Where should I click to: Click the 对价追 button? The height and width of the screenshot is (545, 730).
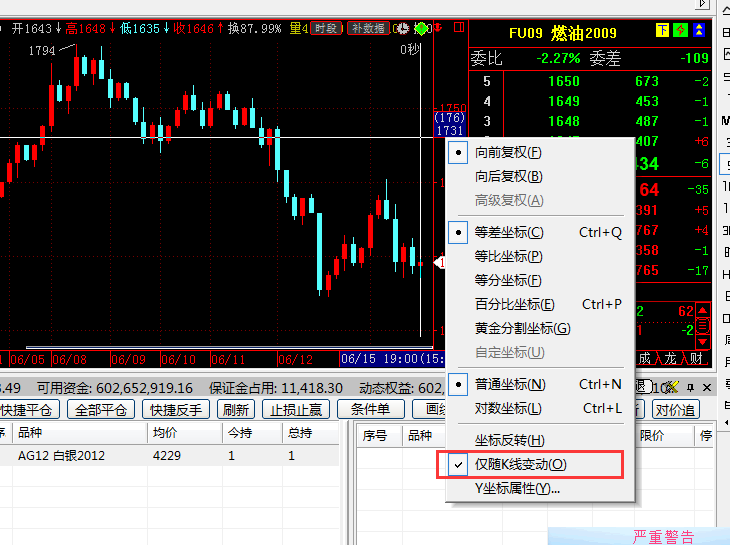coord(676,410)
